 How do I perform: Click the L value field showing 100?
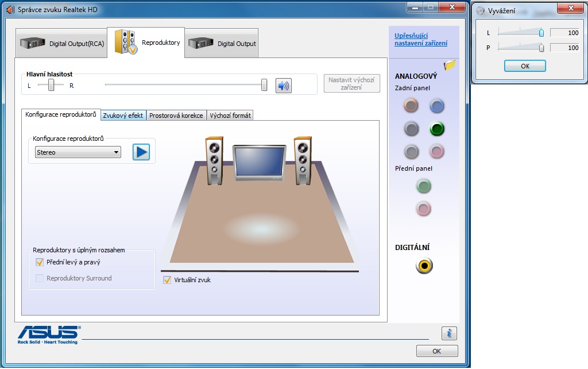point(565,33)
